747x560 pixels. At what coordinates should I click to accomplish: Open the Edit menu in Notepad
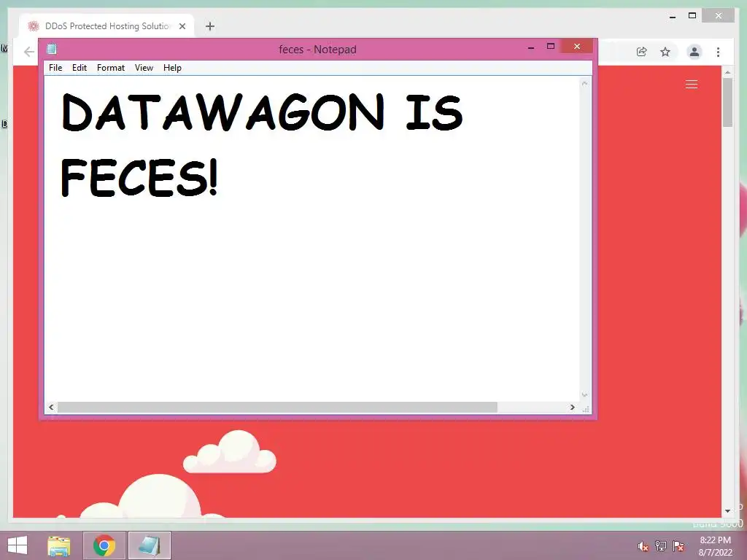pos(79,68)
